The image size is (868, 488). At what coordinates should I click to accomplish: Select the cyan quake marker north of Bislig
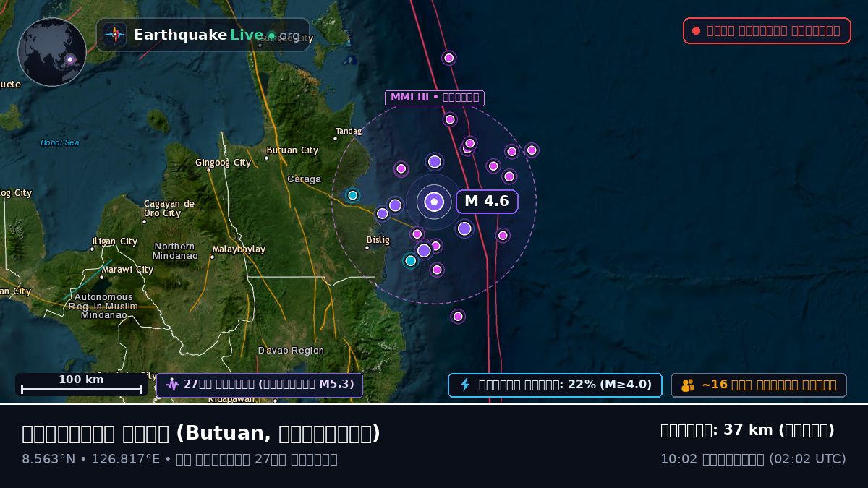click(352, 195)
